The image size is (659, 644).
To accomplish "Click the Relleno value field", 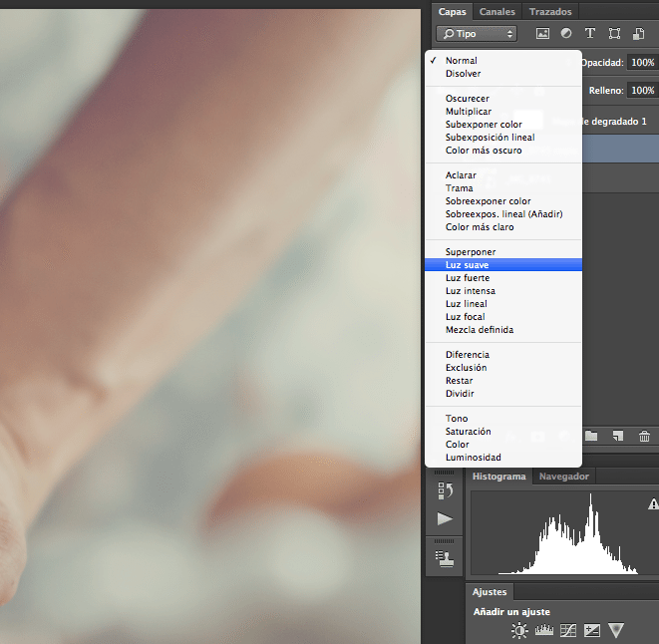I will [643, 91].
